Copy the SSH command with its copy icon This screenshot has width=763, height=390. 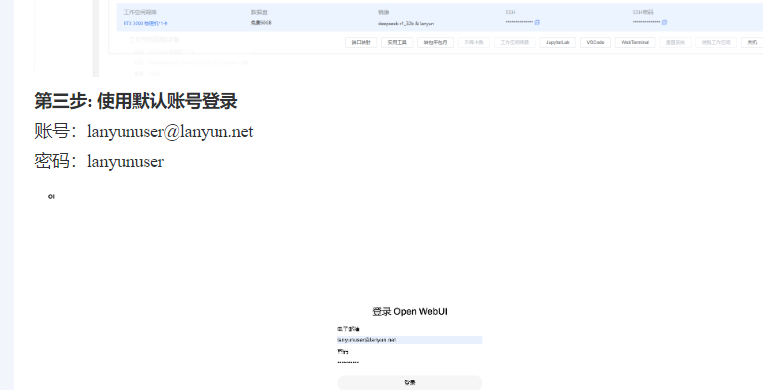(x=537, y=22)
